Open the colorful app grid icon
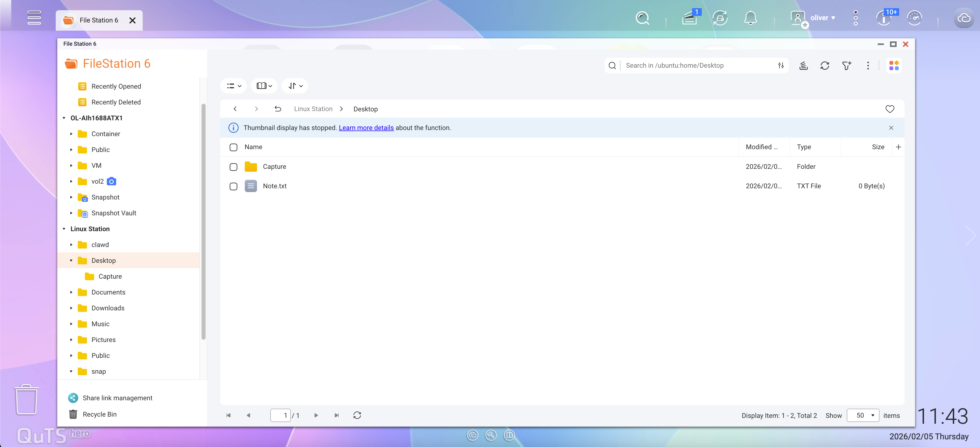The width and height of the screenshot is (980, 447). pos(894,65)
